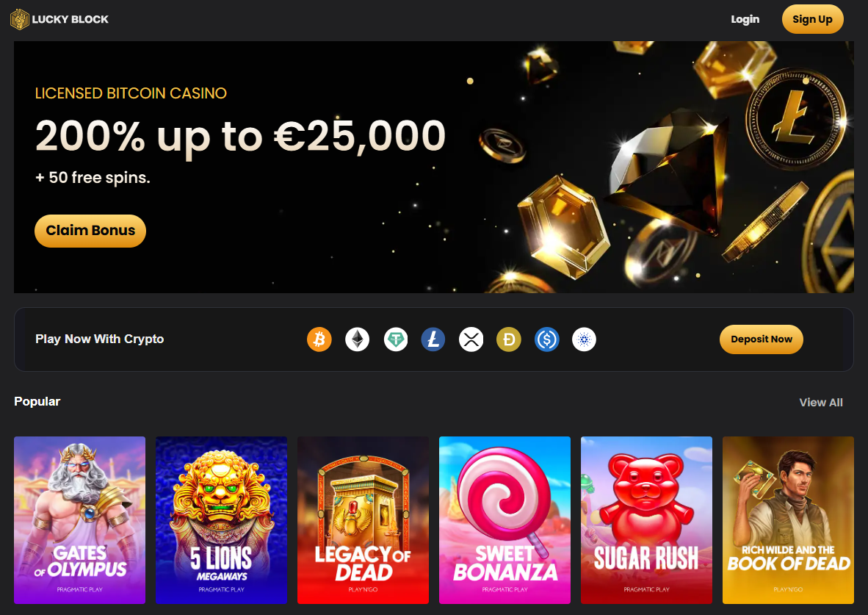Click the Deposit Now button
The height and width of the screenshot is (615, 868).
pos(762,339)
